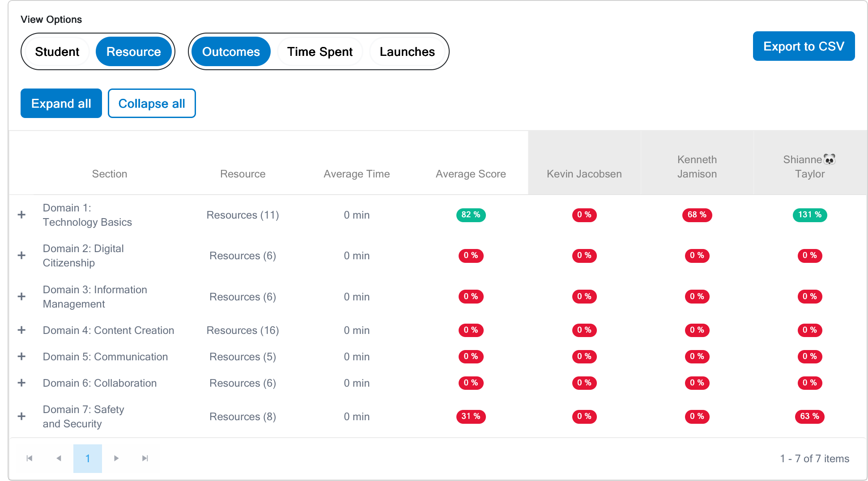The height and width of the screenshot is (481, 868).
Task: Click Shianne Taylor's 131% score badge
Action: pyautogui.click(x=810, y=215)
